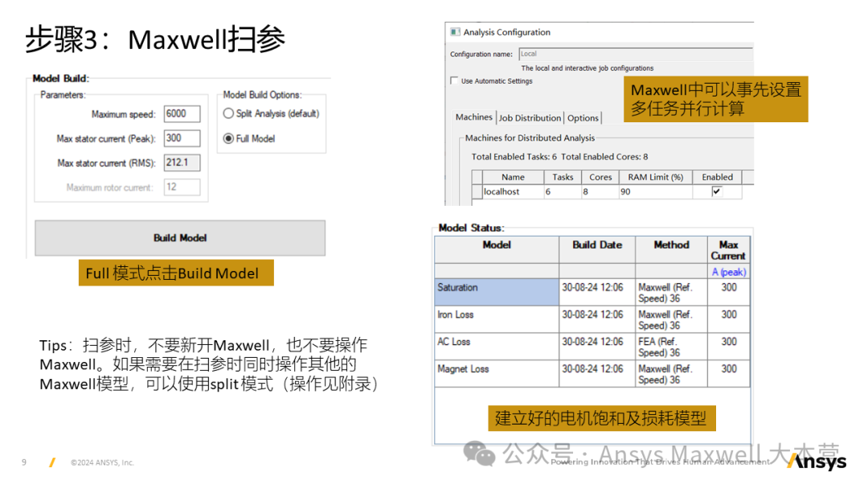Click the Tasks cell with value 6
868x489 pixels.
563,191
